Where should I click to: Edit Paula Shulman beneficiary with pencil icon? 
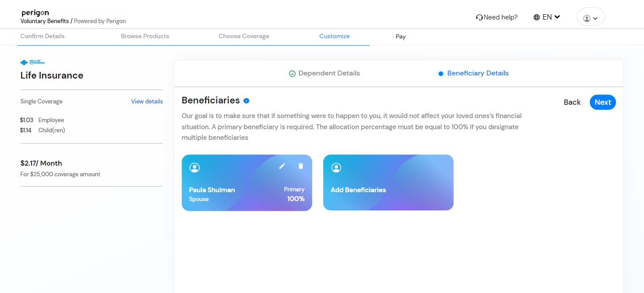coord(282,166)
